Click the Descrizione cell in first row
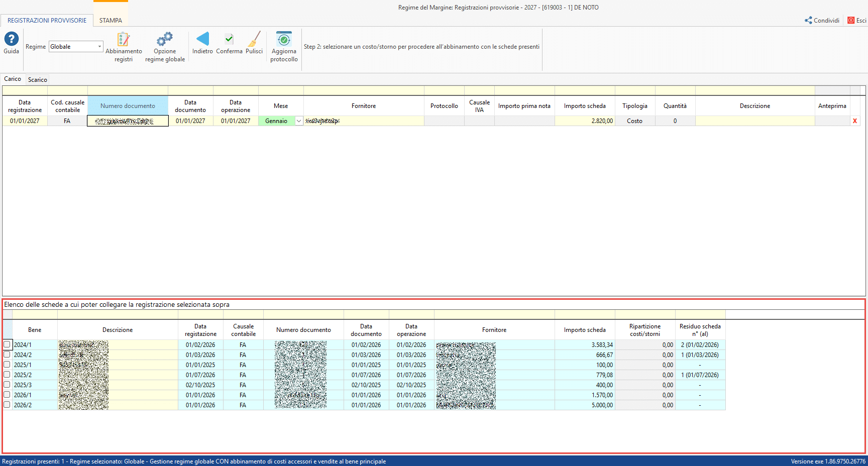The width and height of the screenshot is (868, 466). tap(755, 121)
